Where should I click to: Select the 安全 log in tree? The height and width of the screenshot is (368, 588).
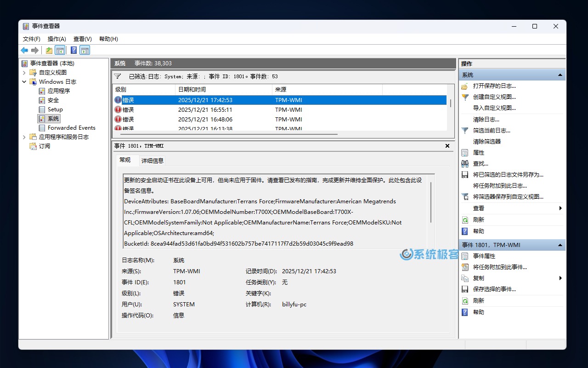(53, 100)
